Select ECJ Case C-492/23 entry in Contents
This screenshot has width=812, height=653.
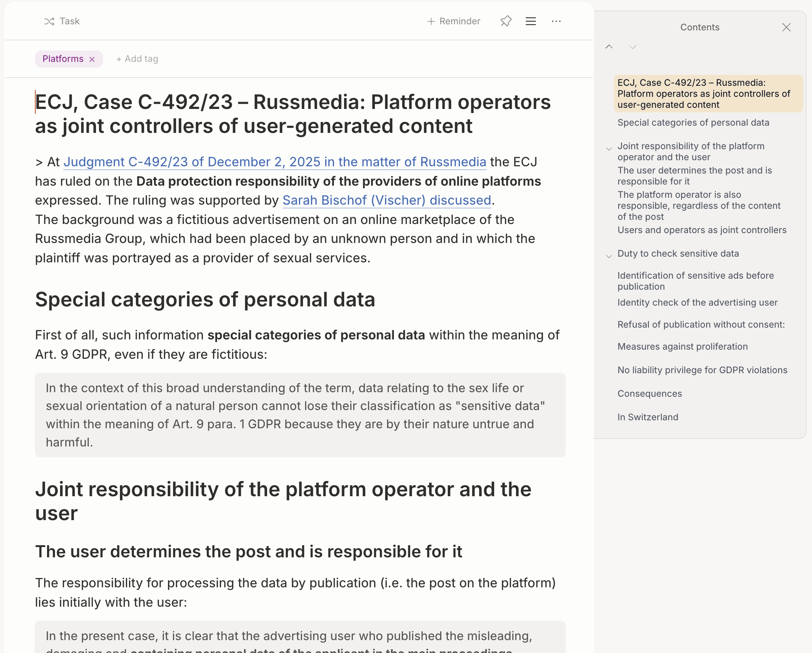click(x=708, y=94)
